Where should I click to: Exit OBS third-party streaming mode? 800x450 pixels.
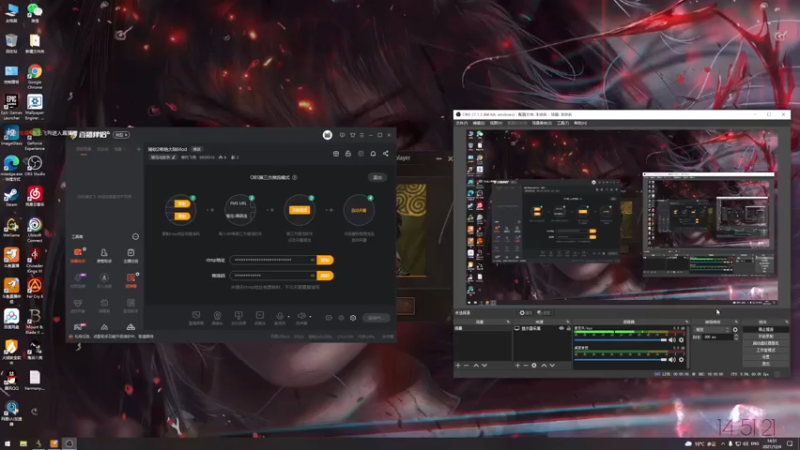pos(378,177)
